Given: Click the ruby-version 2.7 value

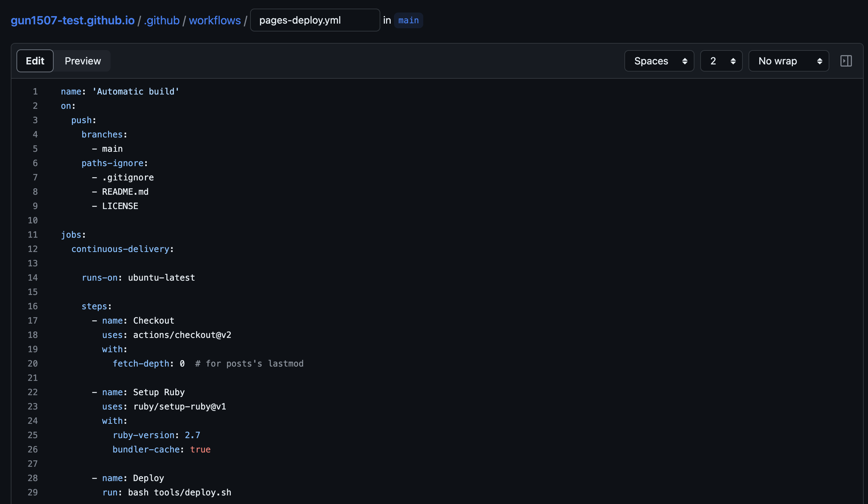Looking at the screenshot, I should (192, 435).
